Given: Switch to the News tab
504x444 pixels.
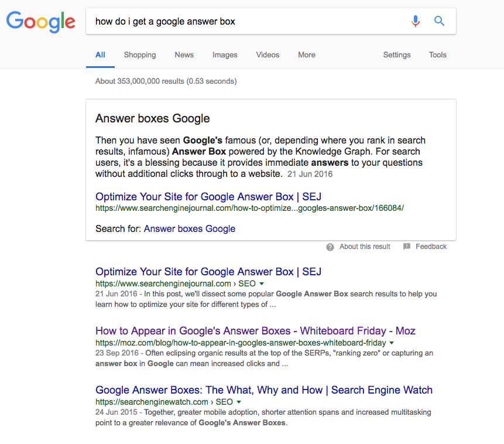Looking at the screenshot, I should (x=184, y=55).
